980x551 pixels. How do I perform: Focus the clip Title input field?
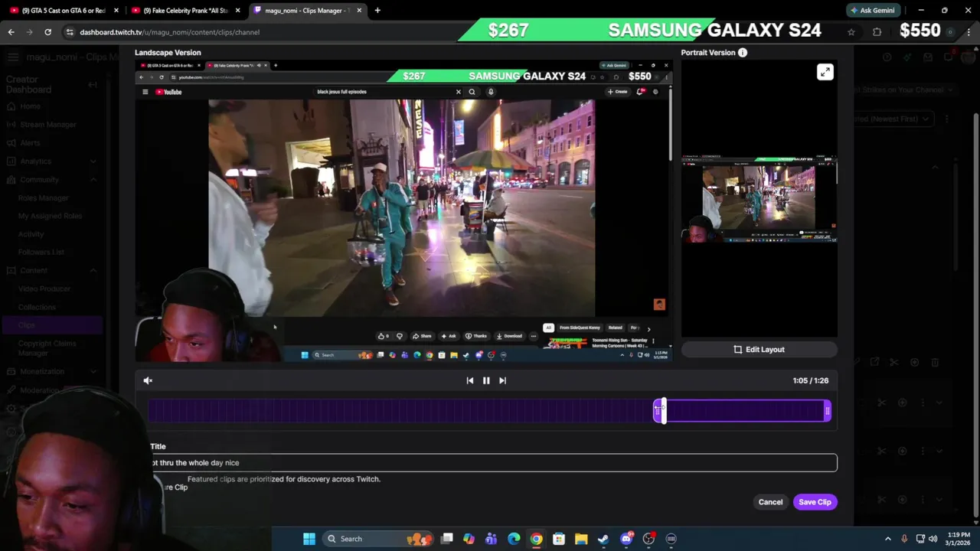pos(493,462)
